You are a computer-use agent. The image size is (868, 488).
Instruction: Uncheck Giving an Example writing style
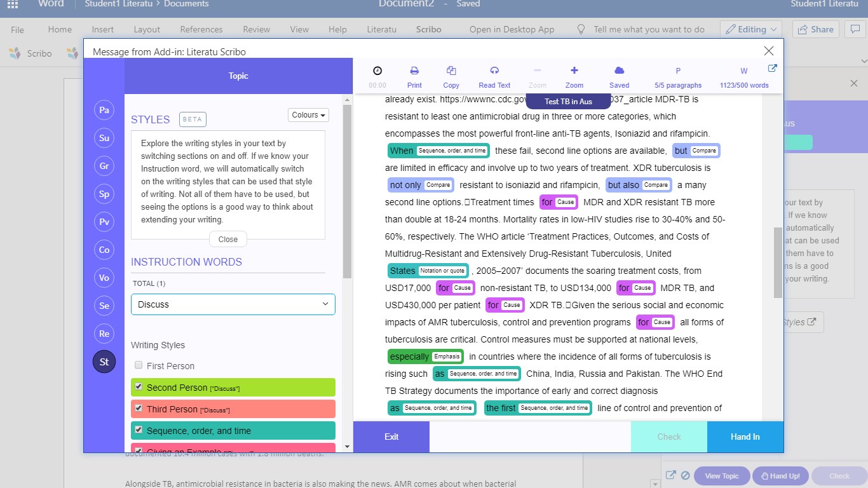pyautogui.click(x=139, y=449)
